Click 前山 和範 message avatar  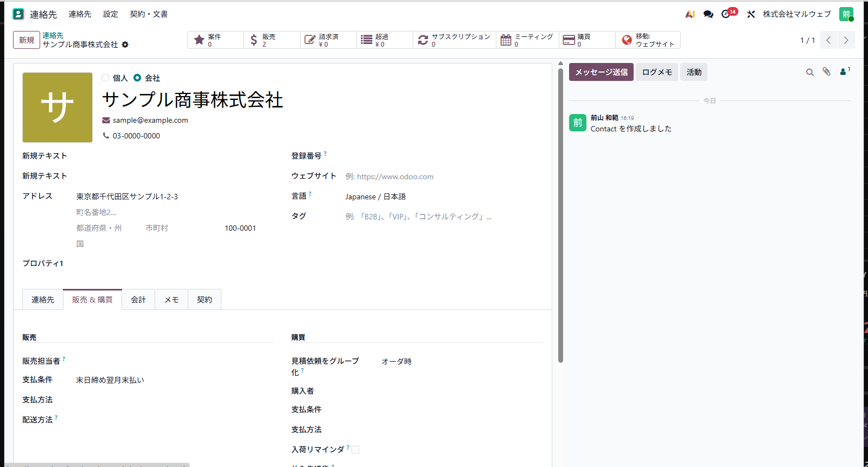point(578,123)
